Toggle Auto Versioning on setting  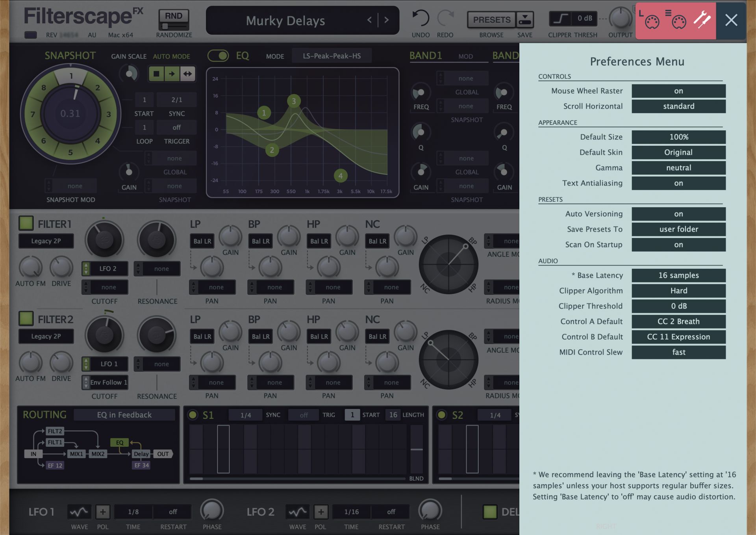click(x=678, y=214)
